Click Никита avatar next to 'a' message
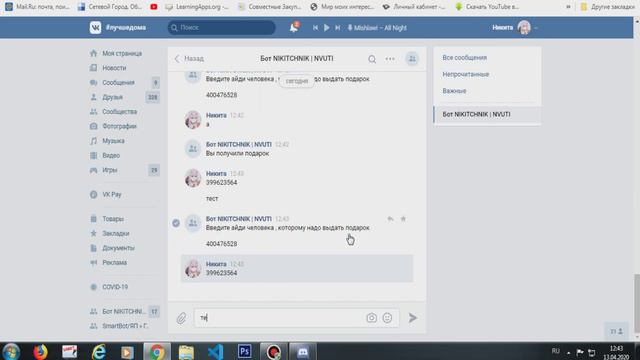Image resolution: width=640 pixels, height=360 pixels. tap(193, 120)
